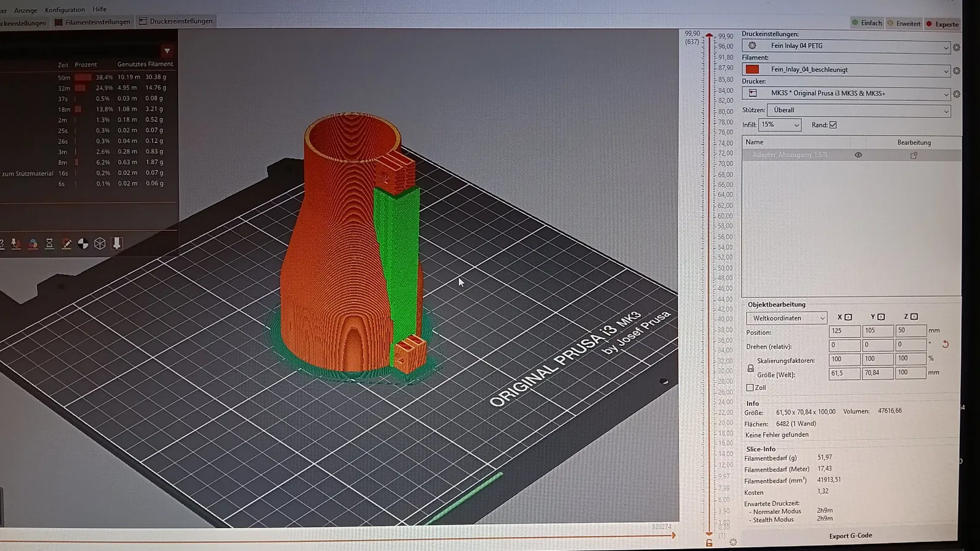Toggle the scale proportions lock icon

point(750,369)
